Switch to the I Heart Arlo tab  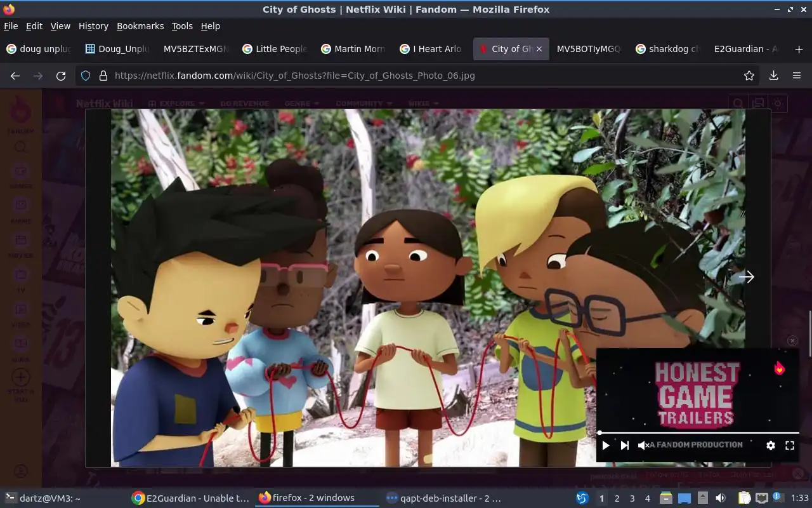pos(433,49)
